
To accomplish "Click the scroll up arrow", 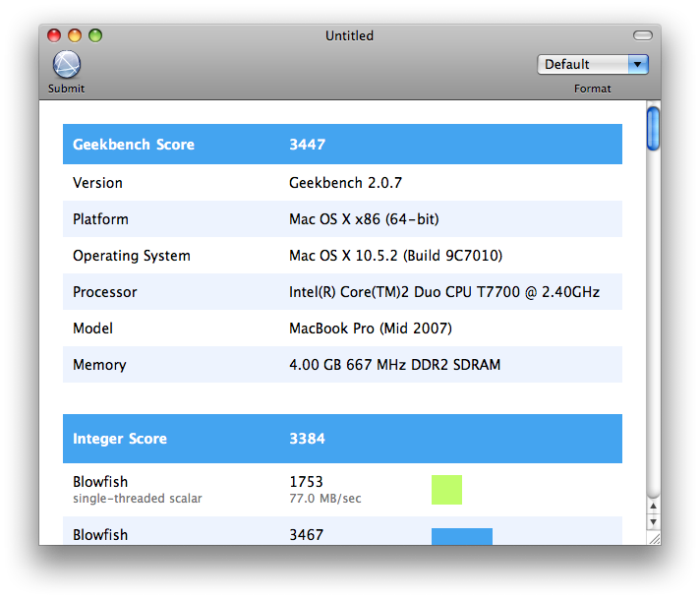I will point(653,507).
